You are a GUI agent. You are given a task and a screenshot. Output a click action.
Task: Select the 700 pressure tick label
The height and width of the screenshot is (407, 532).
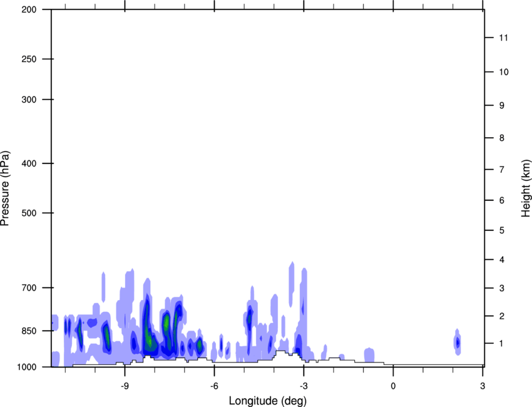[29, 288]
